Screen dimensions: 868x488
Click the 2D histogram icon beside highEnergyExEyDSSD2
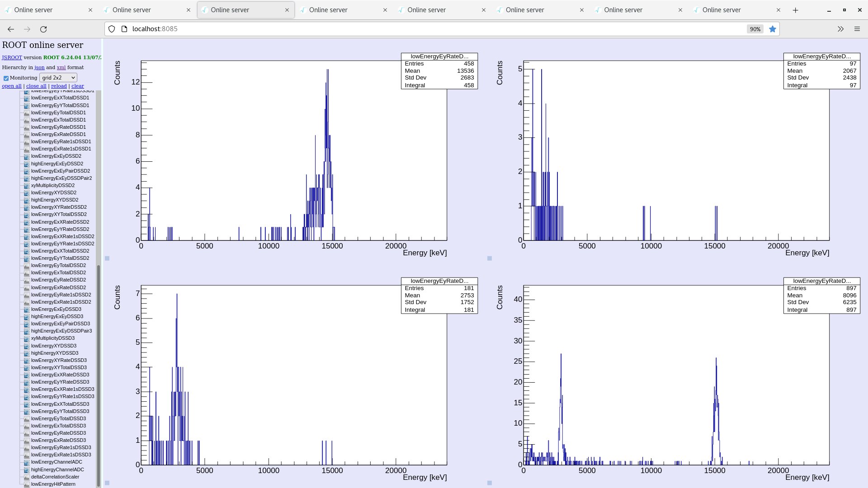click(27, 164)
